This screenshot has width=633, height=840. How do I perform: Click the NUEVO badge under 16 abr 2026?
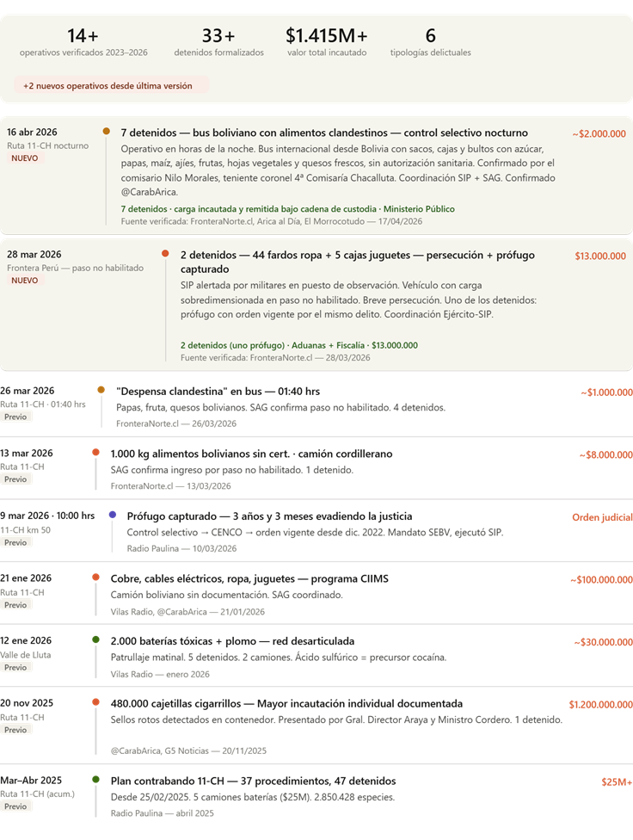pyautogui.click(x=25, y=158)
